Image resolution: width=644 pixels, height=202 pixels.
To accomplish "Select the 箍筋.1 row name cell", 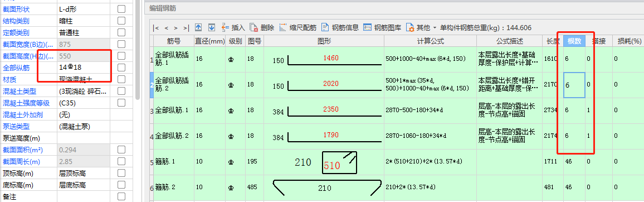I will click(174, 162).
